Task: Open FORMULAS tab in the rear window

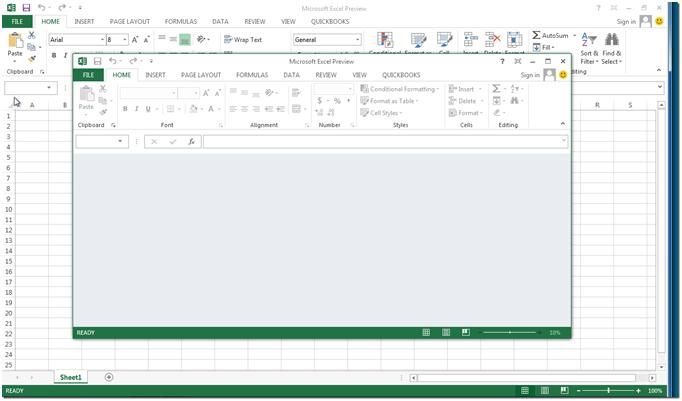Action: click(x=180, y=21)
